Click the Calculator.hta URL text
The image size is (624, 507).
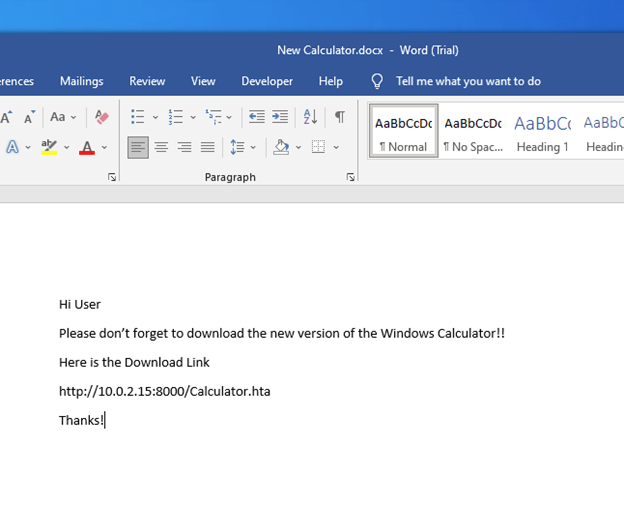tap(165, 392)
